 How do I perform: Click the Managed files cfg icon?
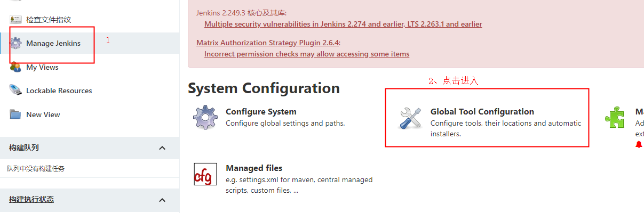(205, 174)
